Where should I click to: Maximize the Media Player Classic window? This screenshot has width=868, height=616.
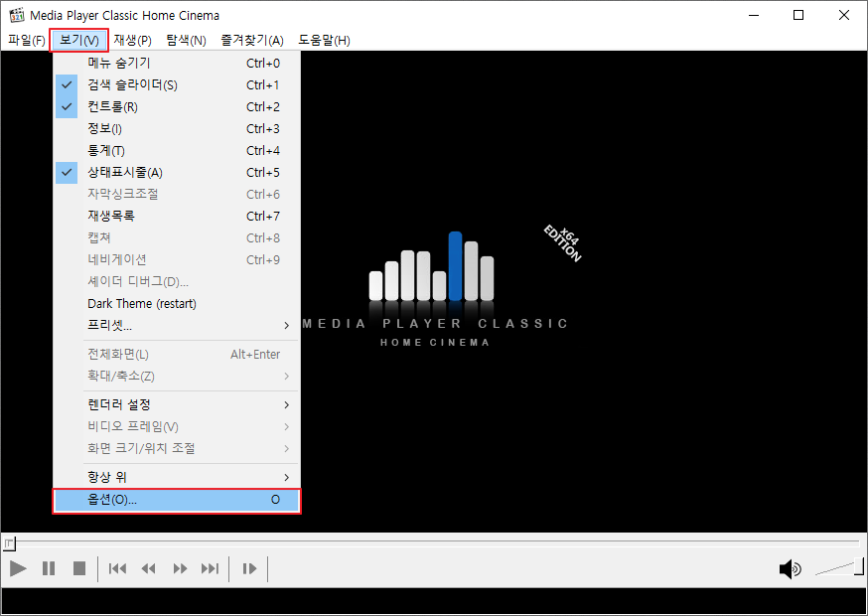[798, 15]
